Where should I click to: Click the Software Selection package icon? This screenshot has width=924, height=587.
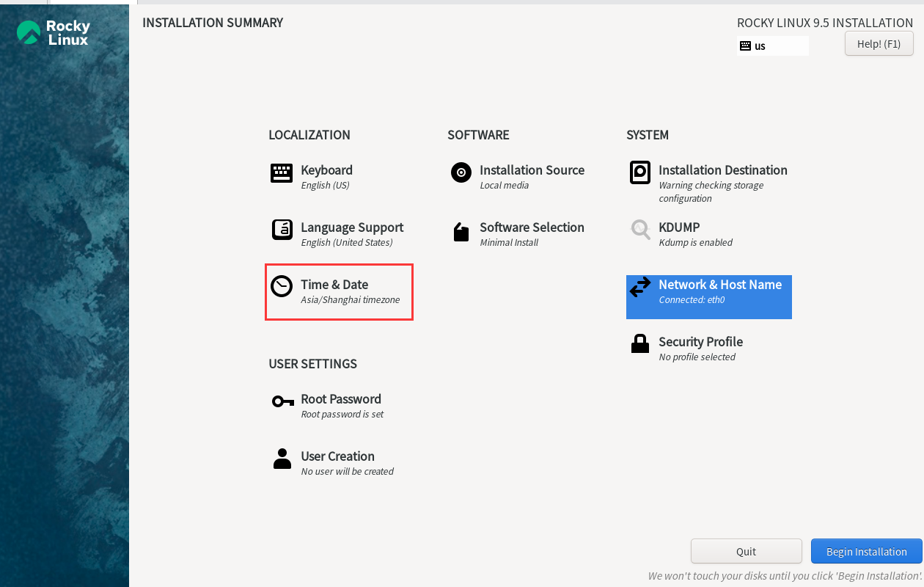pos(461,232)
